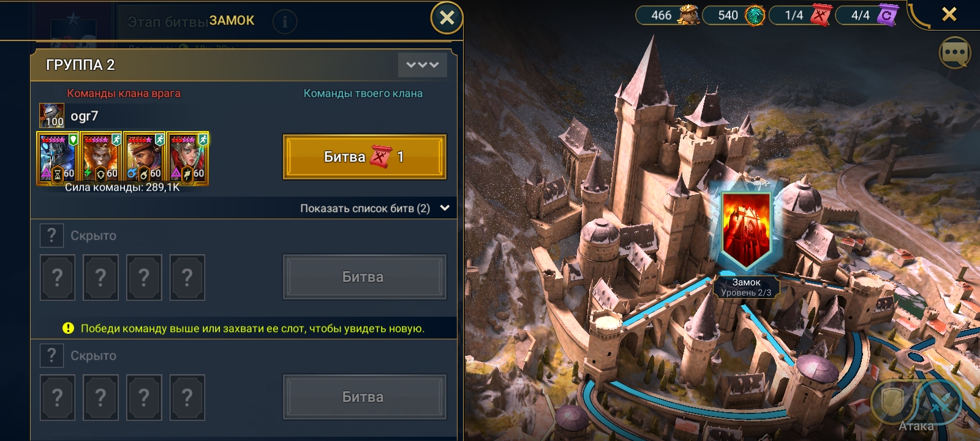Tap the info icon beside ЗАМОК
Screen dimensions: 980x441
[x=284, y=22]
